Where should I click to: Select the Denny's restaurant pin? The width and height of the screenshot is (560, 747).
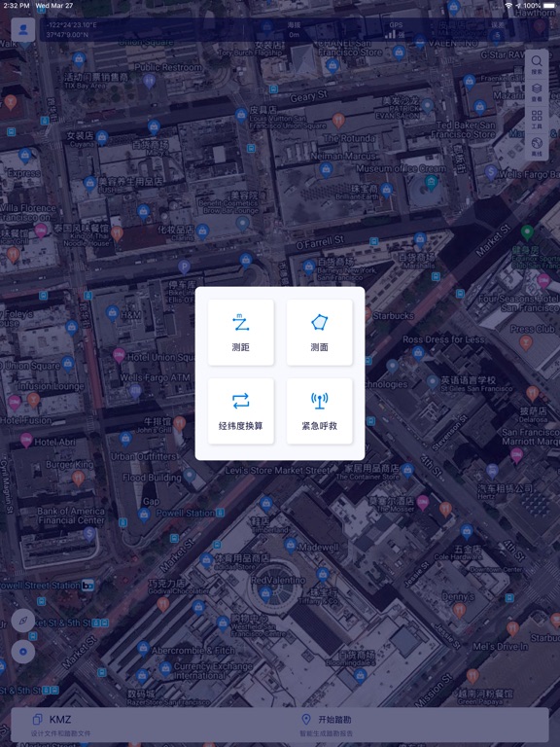point(459,610)
